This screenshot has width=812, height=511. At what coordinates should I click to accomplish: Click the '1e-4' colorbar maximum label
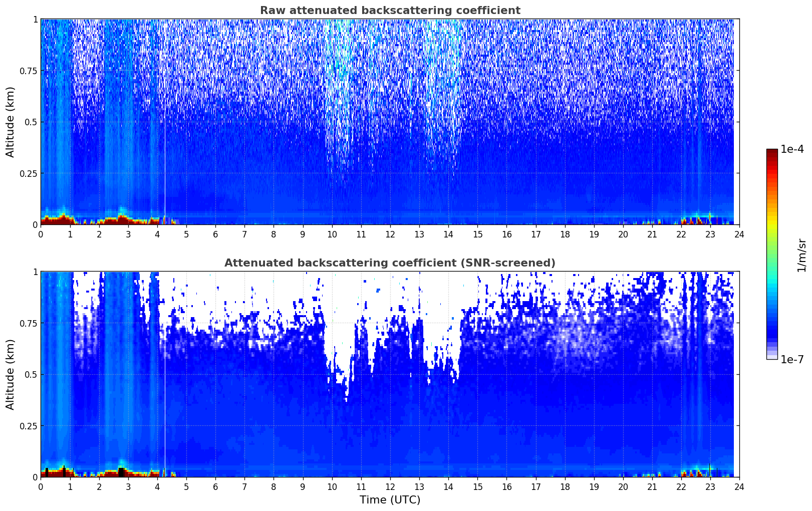coord(792,149)
